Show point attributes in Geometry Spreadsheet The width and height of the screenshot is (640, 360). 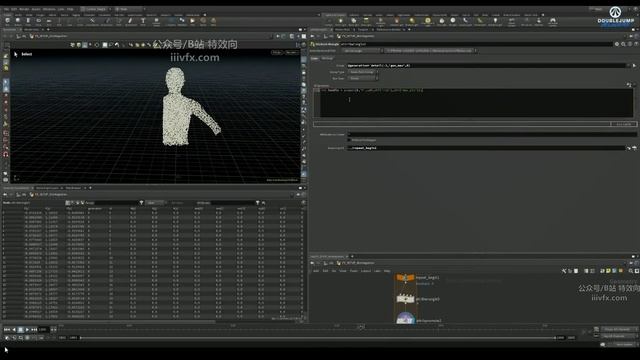68,203
